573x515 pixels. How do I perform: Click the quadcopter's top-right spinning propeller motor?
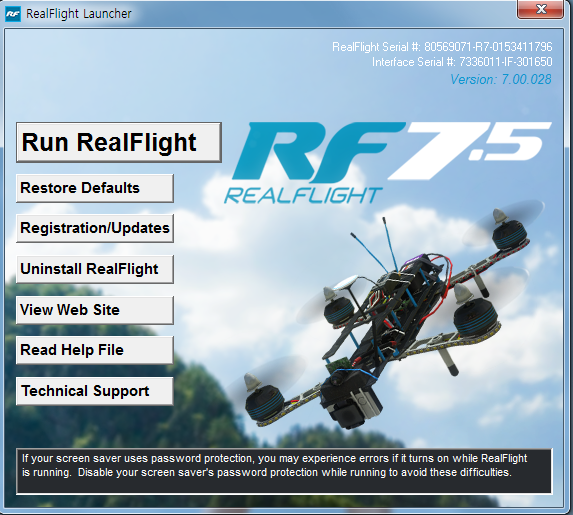tap(508, 231)
